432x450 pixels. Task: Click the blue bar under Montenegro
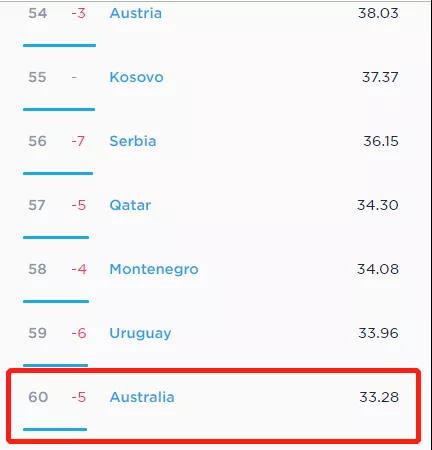[56, 301]
